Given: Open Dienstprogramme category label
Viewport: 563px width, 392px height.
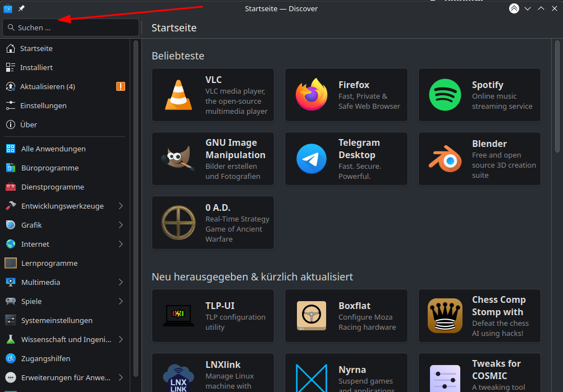Looking at the screenshot, I should 52,187.
